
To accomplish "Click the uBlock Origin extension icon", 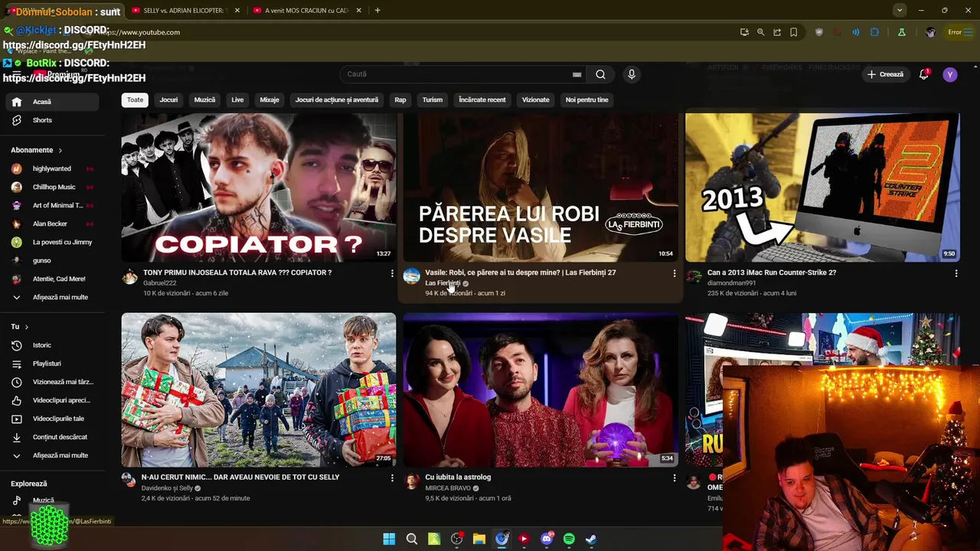I will click(x=819, y=32).
